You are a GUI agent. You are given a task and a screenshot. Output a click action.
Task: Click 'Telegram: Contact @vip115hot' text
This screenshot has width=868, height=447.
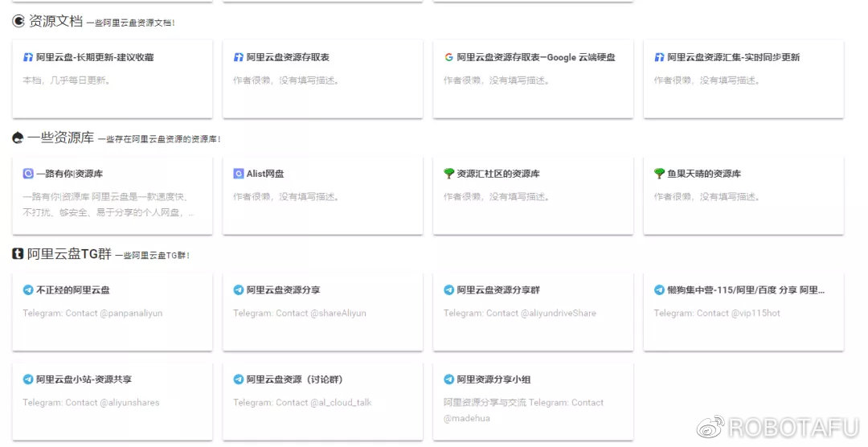tap(717, 313)
